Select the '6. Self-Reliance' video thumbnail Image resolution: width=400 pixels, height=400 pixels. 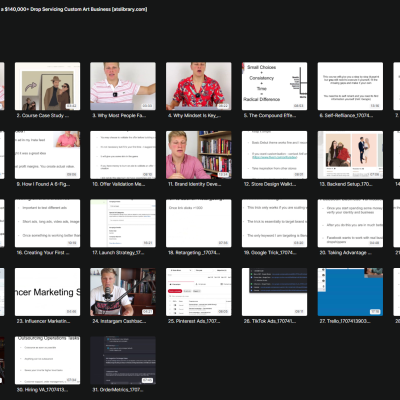[x=350, y=86]
